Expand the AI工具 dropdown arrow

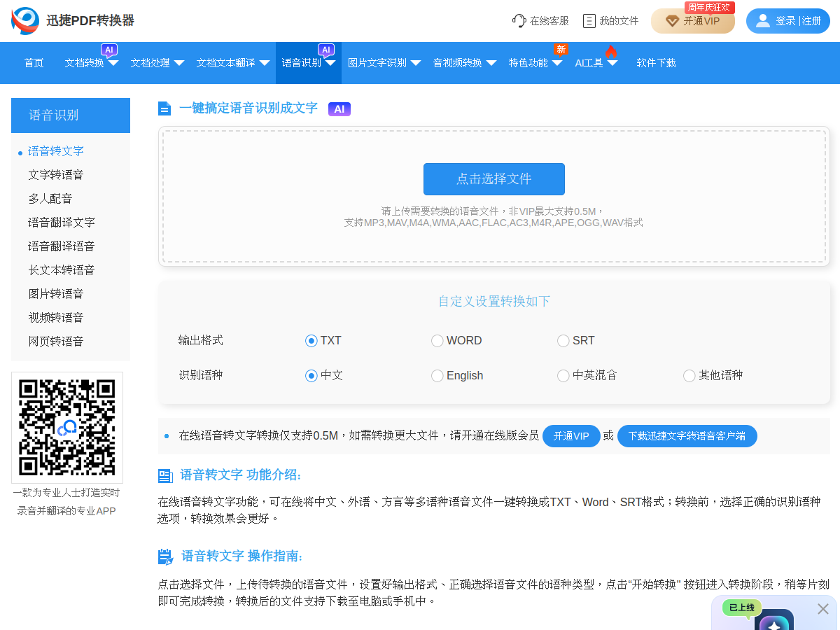point(612,63)
